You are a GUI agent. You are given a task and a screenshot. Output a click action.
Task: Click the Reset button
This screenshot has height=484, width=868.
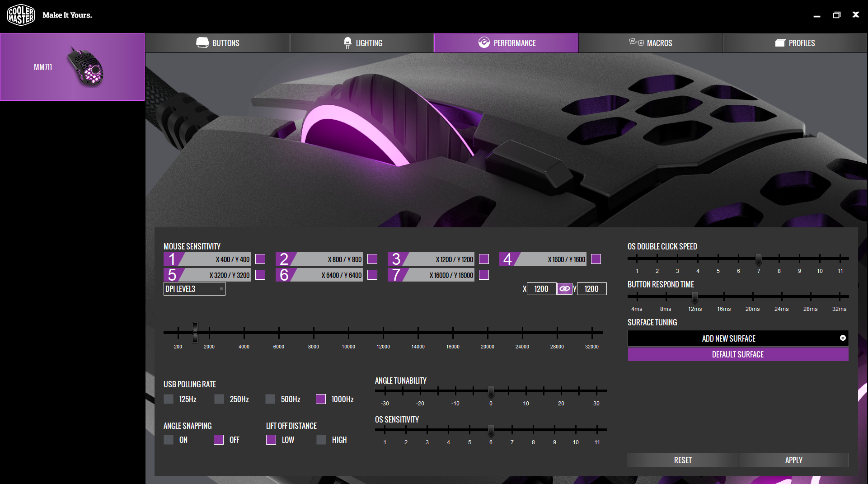coord(683,460)
